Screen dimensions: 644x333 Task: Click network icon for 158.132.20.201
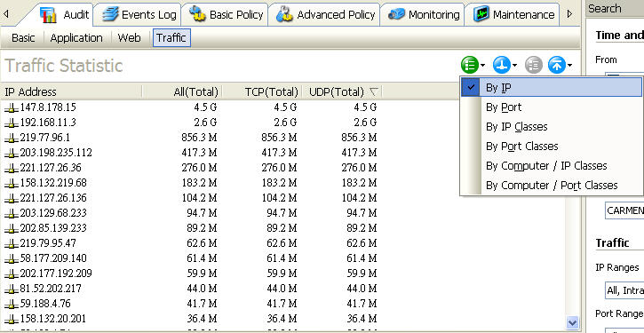tap(12, 320)
